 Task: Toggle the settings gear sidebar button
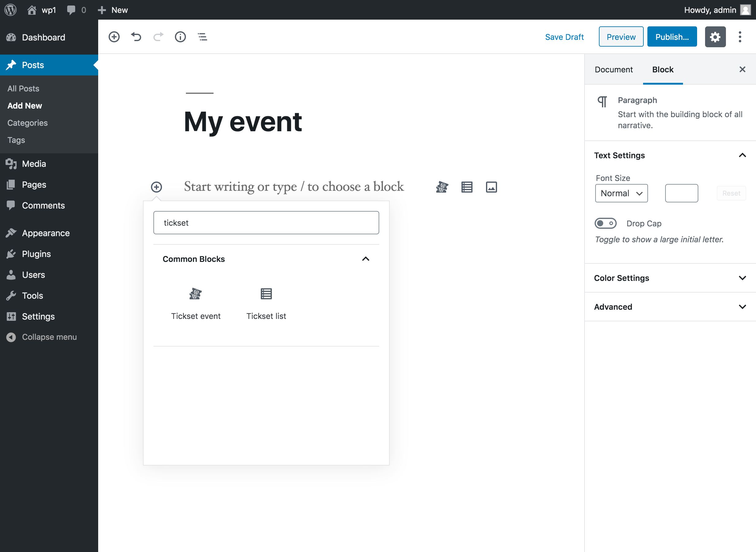coord(715,37)
